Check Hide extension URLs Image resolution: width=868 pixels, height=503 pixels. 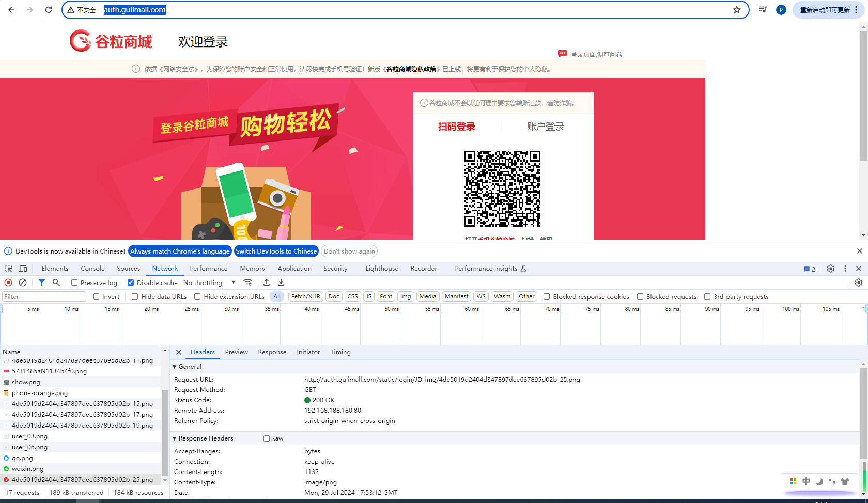pos(197,296)
